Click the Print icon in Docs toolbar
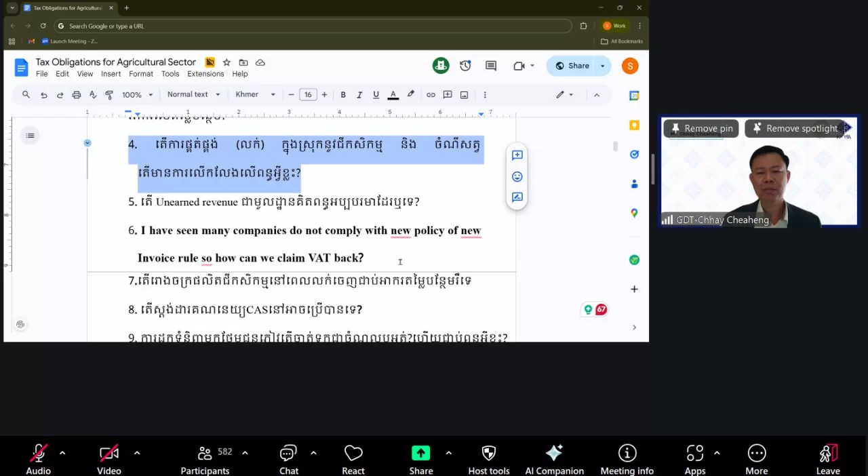This screenshot has width=868, height=476. tap(76, 95)
